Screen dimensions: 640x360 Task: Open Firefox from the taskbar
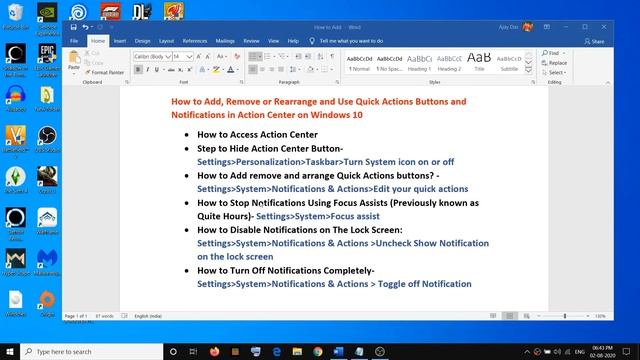(214, 351)
